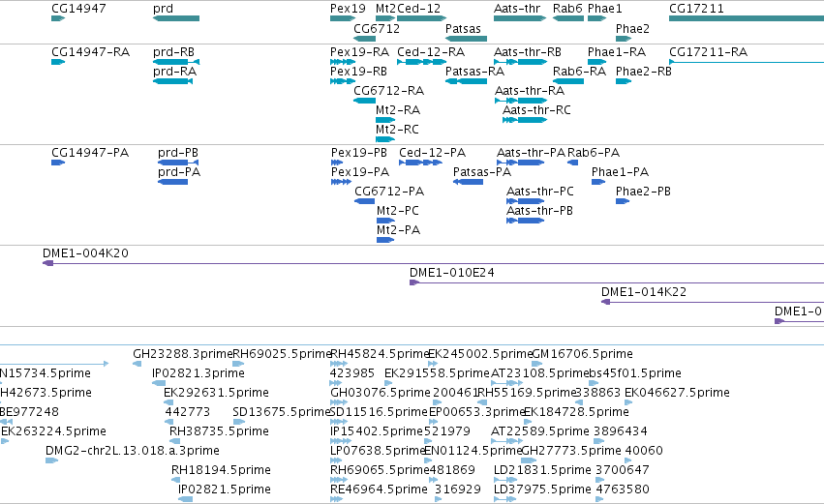Select the Mt2-RA transcript label
824x504 pixels.
click(x=398, y=109)
